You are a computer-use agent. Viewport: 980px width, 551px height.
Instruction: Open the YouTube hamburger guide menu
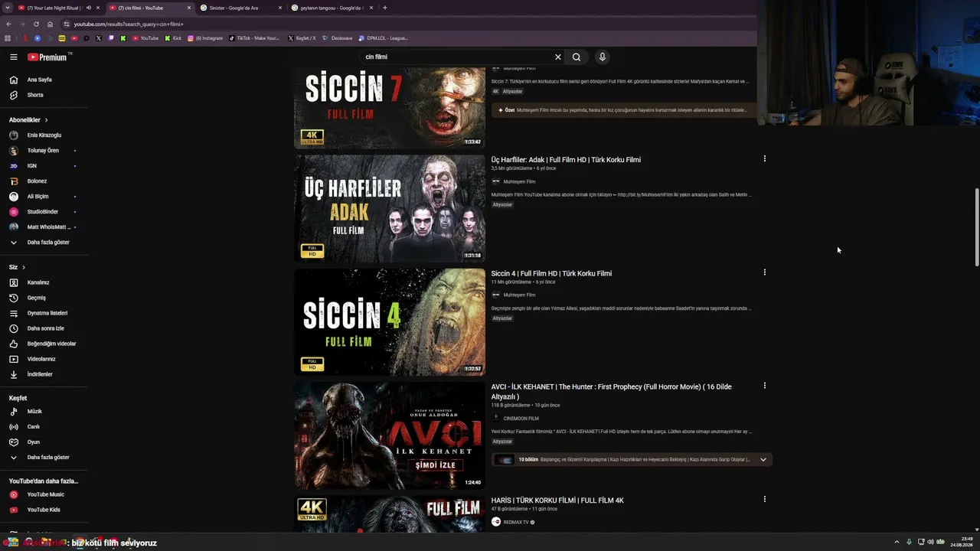[x=13, y=57]
